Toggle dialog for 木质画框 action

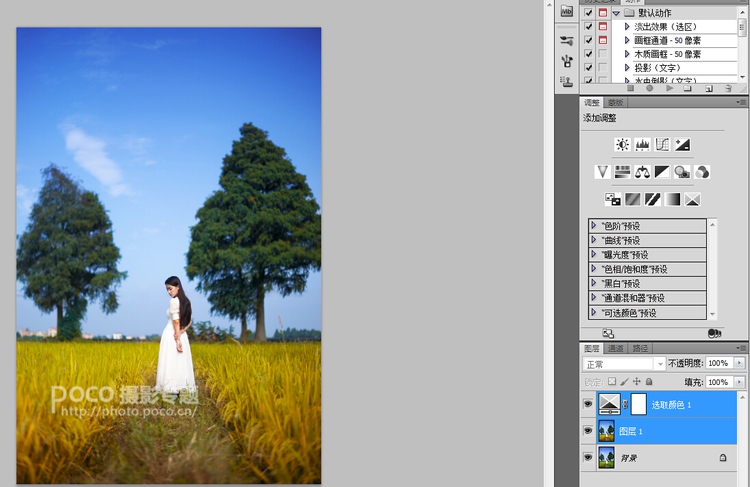pyautogui.click(x=603, y=54)
